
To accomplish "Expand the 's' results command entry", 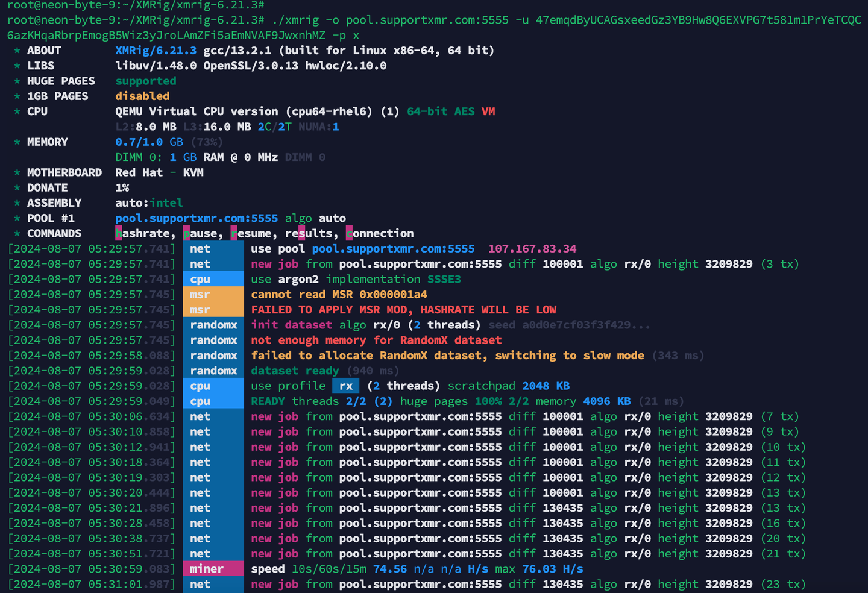I will tap(300, 233).
